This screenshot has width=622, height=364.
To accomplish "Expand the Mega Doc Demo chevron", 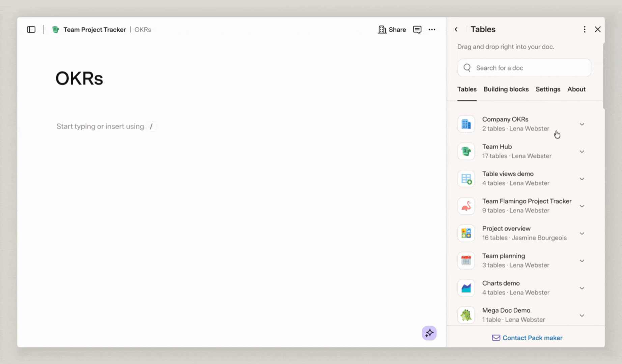I will coord(582,315).
